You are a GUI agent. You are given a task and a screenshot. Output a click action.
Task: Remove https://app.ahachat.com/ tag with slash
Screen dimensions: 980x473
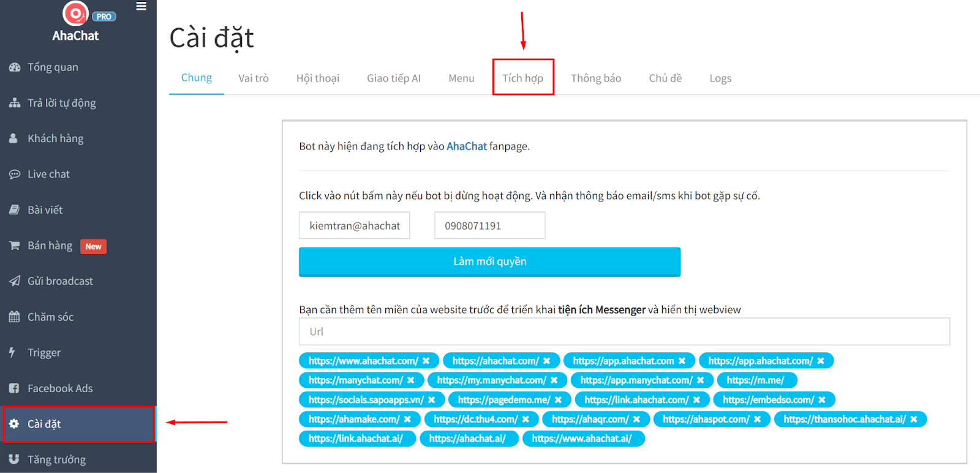821,361
